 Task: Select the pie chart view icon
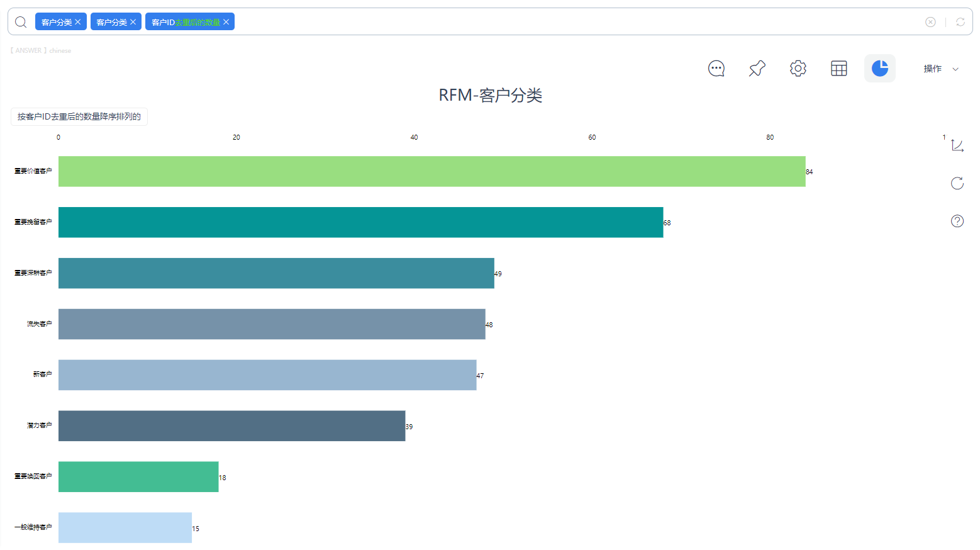click(x=879, y=68)
